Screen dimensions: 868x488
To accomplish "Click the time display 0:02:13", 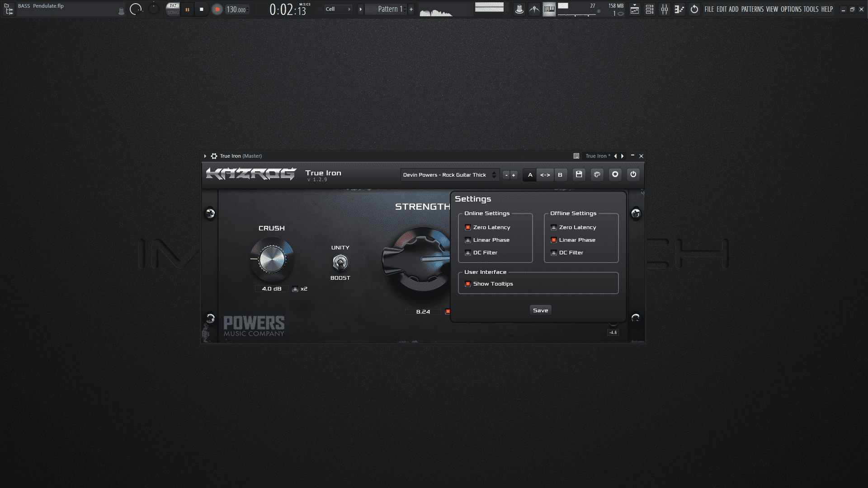I will (x=288, y=9).
